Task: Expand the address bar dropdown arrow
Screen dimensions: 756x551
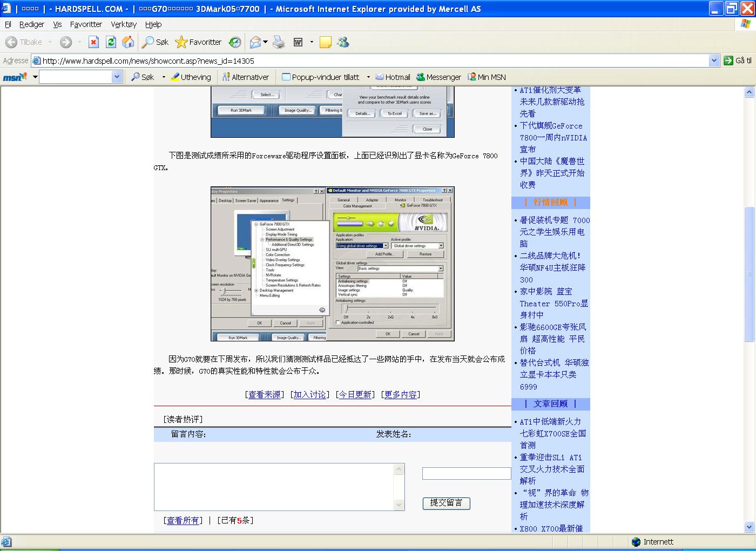Action: coord(714,61)
